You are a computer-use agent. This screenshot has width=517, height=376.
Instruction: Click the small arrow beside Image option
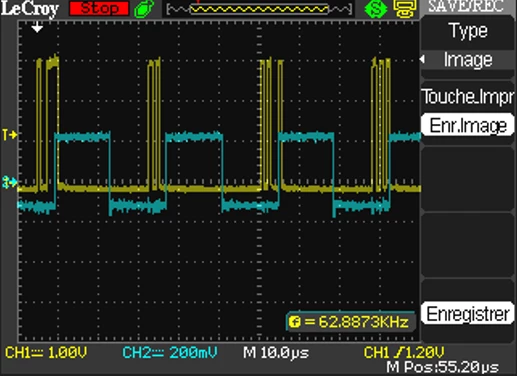pyautogui.click(x=422, y=60)
